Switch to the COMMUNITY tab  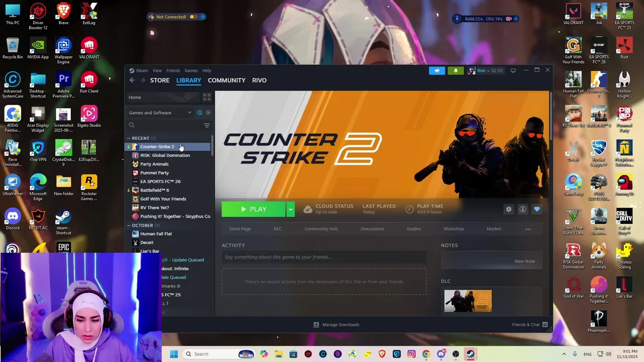(x=226, y=80)
